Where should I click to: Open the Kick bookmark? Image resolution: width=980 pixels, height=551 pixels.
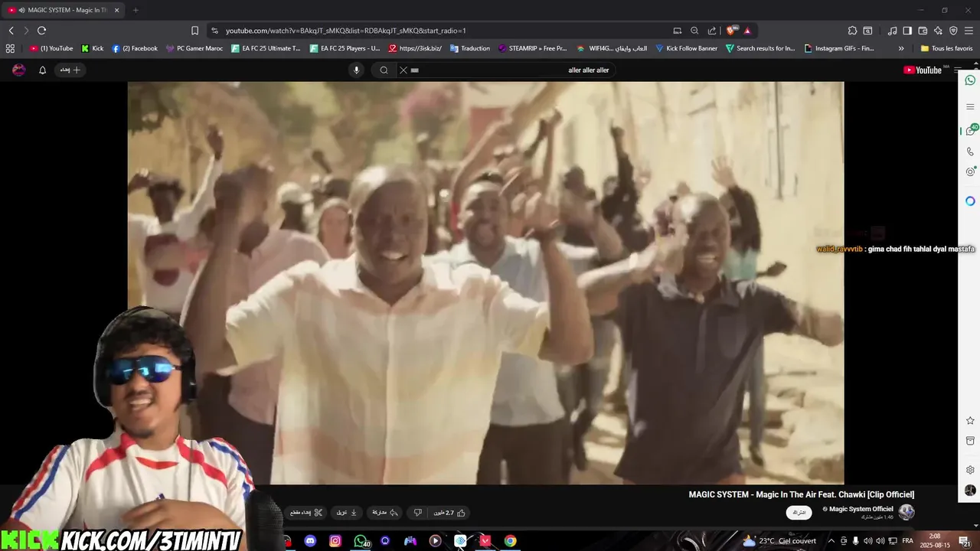[93, 48]
